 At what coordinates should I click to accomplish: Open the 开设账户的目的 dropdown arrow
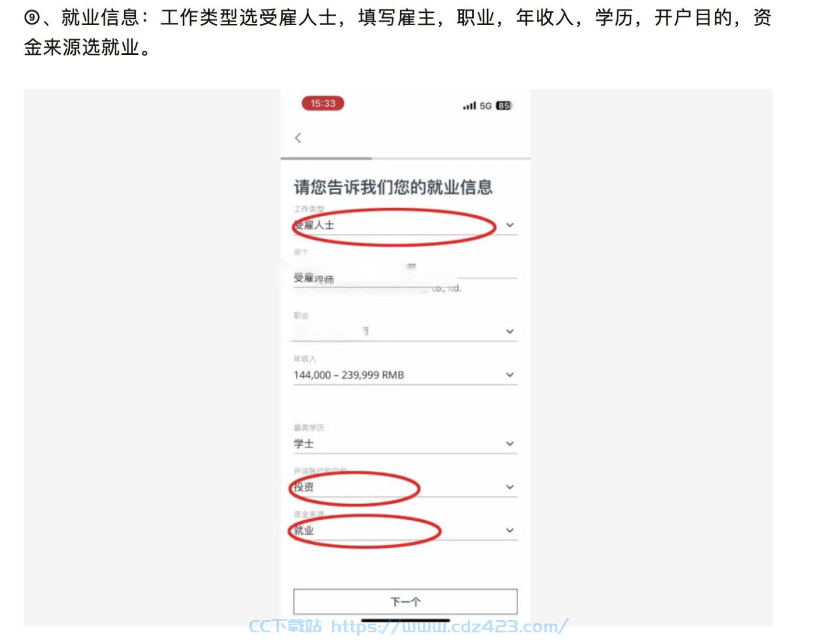tap(510, 487)
